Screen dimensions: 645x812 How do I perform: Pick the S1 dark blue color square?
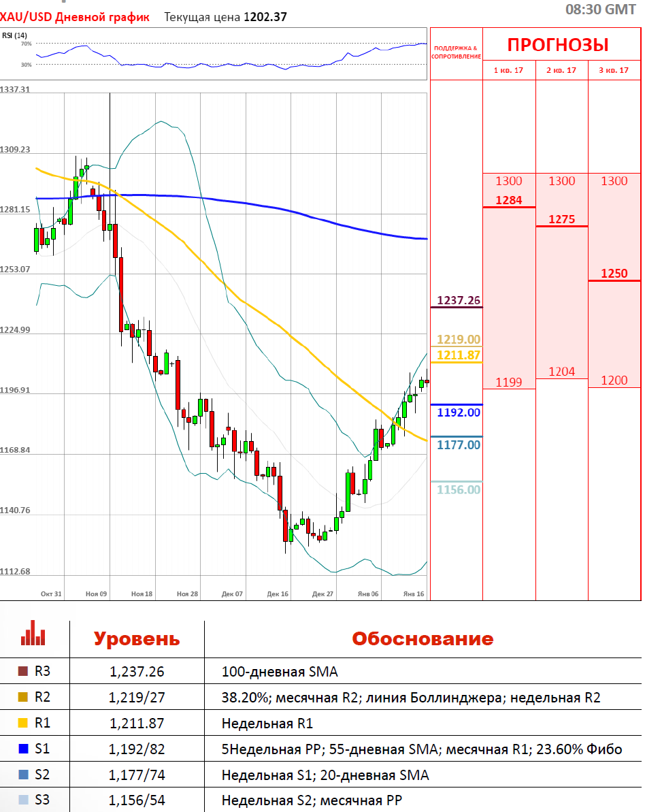tap(23, 749)
